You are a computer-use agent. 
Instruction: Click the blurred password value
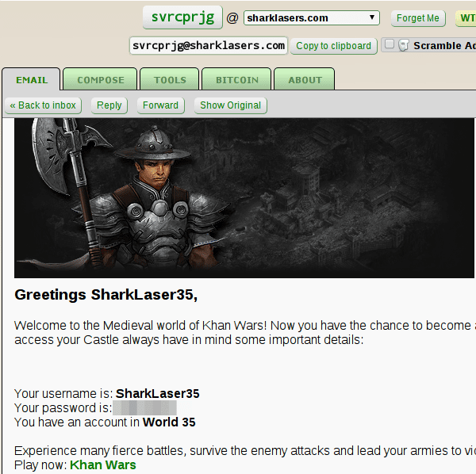tap(144, 408)
